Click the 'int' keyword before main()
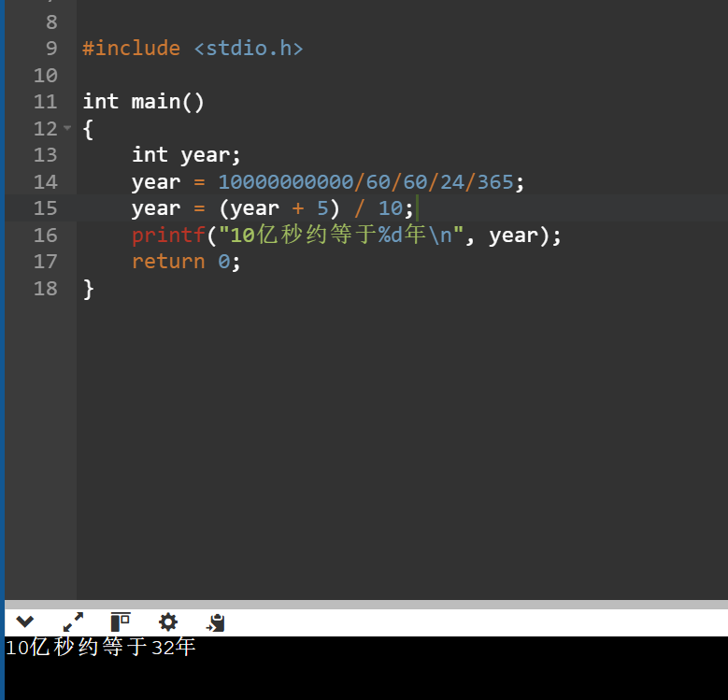The height and width of the screenshot is (700, 728). click(x=100, y=102)
